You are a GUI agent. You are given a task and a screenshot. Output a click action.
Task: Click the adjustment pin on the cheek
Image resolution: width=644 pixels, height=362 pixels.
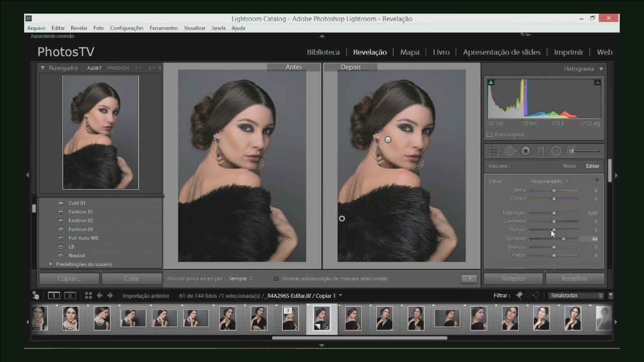point(388,139)
